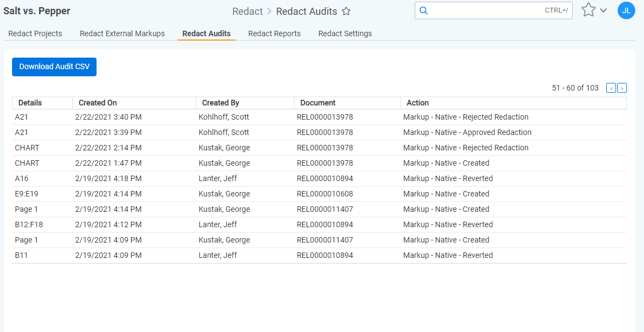Go to next page of audits
This screenshot has width=644, height=332.
622,88
